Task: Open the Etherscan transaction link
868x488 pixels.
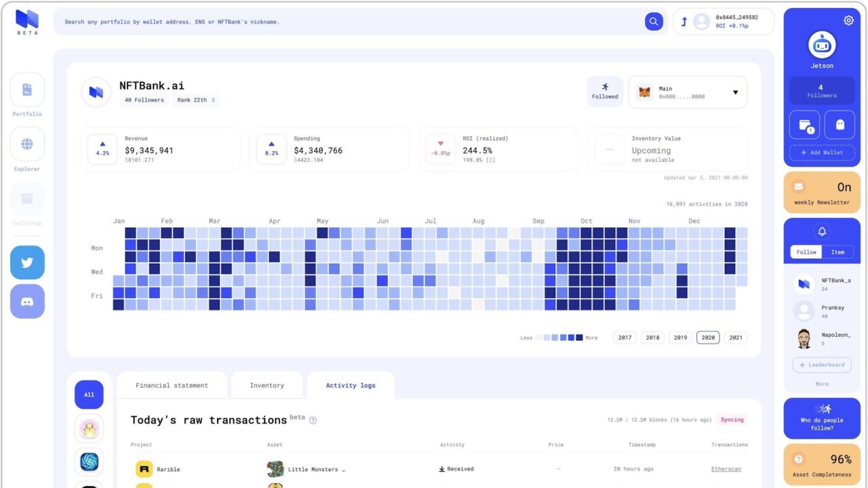Action: (x=726, y=469)
